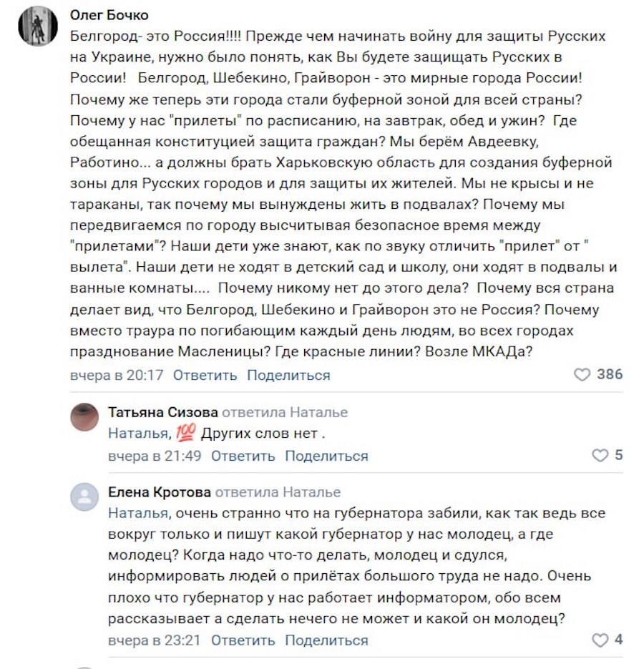The width and height of the screenshot is (644, 669).
Task: Click the Татьяна Сизова author name
Action: click(x=162, y=412)
